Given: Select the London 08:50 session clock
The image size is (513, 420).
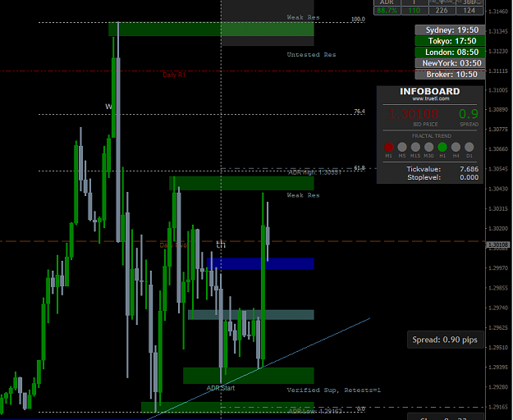Looking at the screenshot, I should [450, 52].
